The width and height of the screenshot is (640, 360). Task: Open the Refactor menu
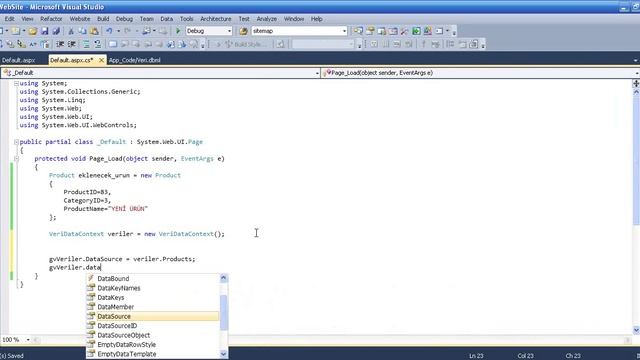(x=51, y=19)
